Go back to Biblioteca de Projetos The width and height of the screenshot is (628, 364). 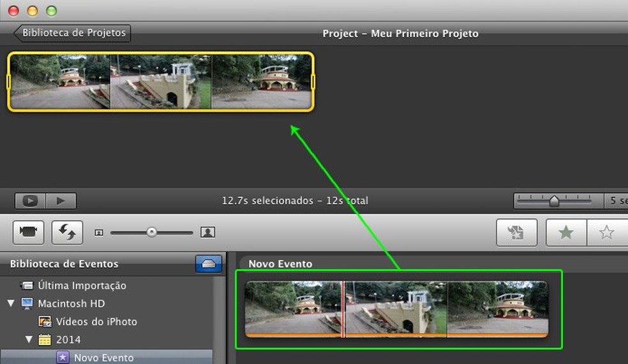(73, 33)
